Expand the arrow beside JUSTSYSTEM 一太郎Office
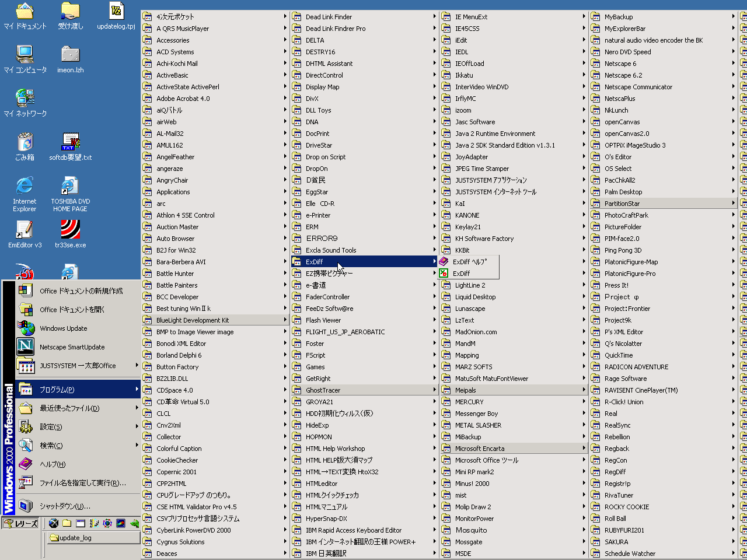Image resolution: width=747 pixels, height=560 pixels. [137, 365]
